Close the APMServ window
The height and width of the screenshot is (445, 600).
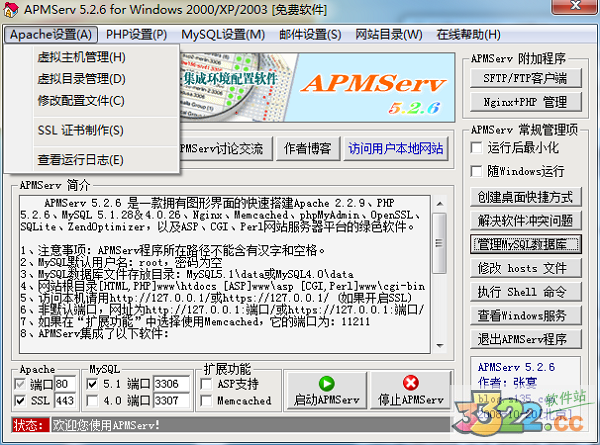pyautogui.click(x=576, y=5)
